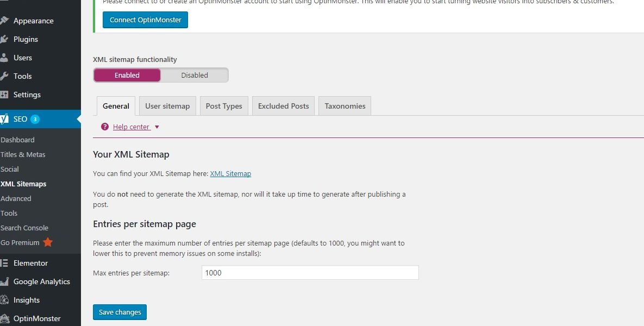Click the 'XML sitemap functionality' label

coord(135,60)
